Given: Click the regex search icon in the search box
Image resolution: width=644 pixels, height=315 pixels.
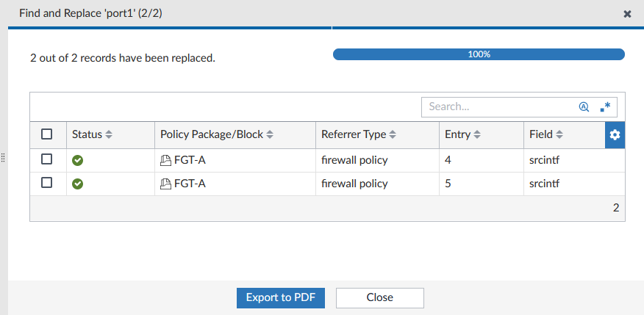Looking at the screenshot, I should coord(605,106).
